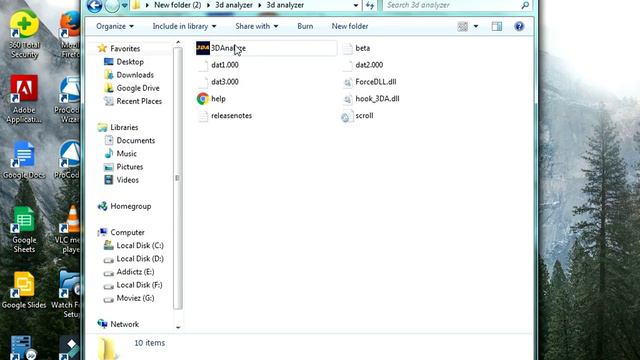
Task: Select Favorites in the navigation pane
Action: (x=125, y=49)
